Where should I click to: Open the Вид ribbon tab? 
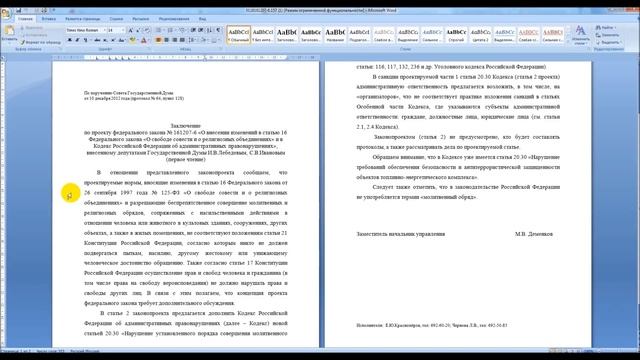[x=202, y=19]
